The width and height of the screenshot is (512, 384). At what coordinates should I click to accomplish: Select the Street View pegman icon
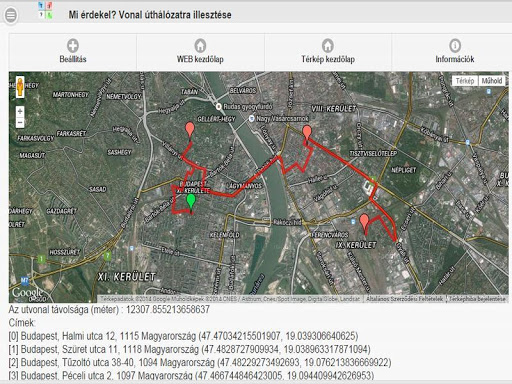(20, 87)
